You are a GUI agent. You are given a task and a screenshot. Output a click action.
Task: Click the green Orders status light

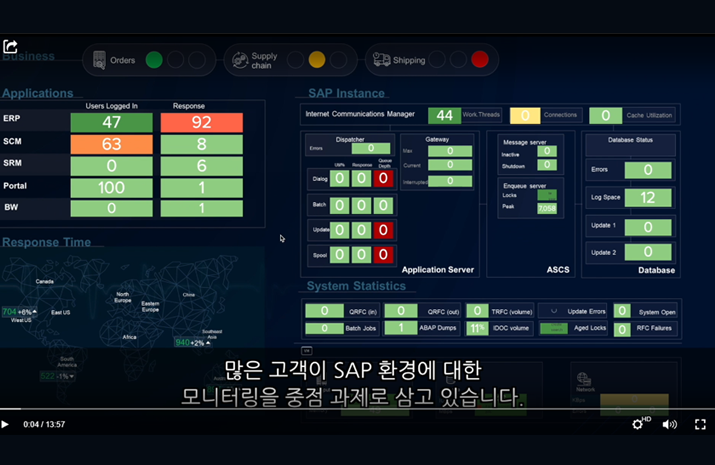154,60
